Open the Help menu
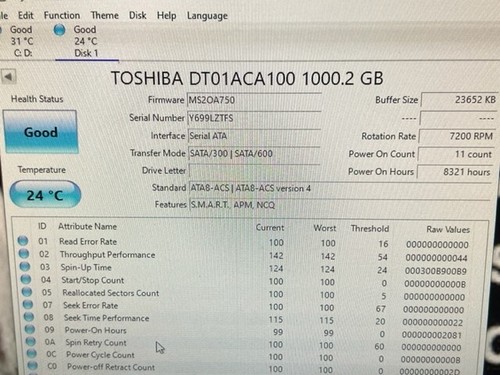 point(167,15)
